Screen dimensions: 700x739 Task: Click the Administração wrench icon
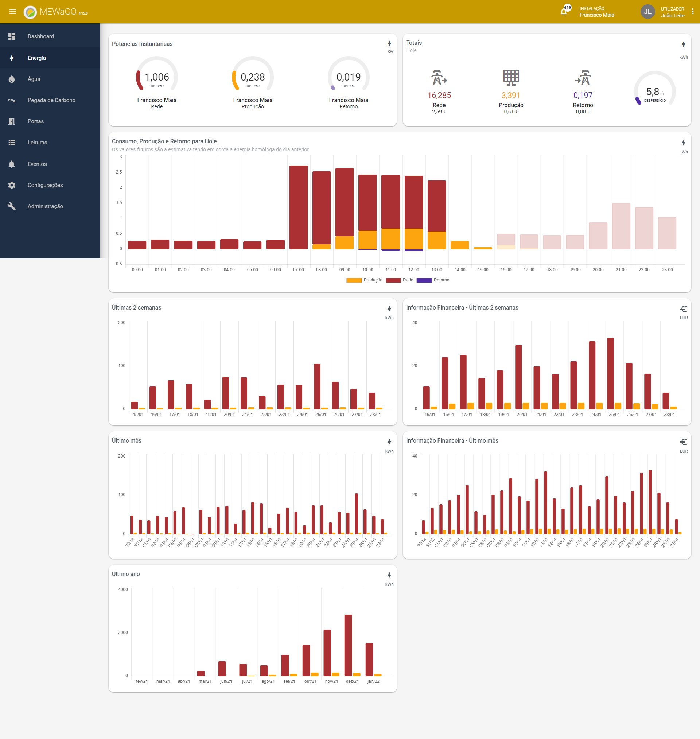[12, 206]
